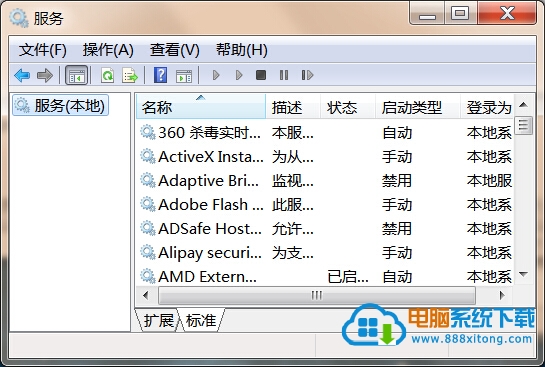
Task: Select 服务(本地) in the tree pane
Action: [60, 105]
